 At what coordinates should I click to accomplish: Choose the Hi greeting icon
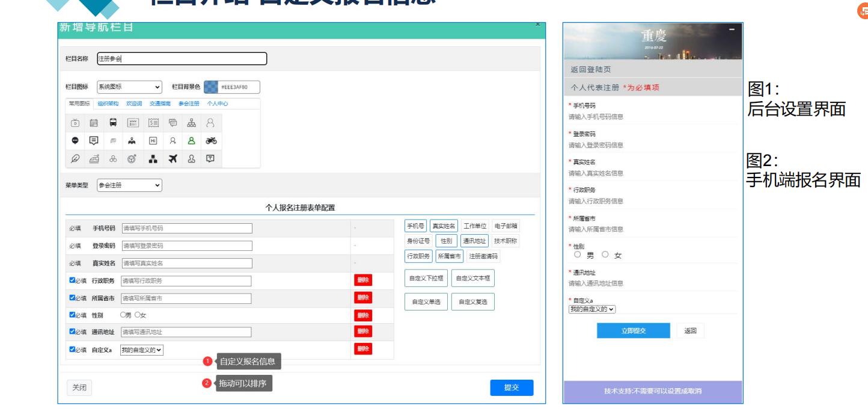153,141
